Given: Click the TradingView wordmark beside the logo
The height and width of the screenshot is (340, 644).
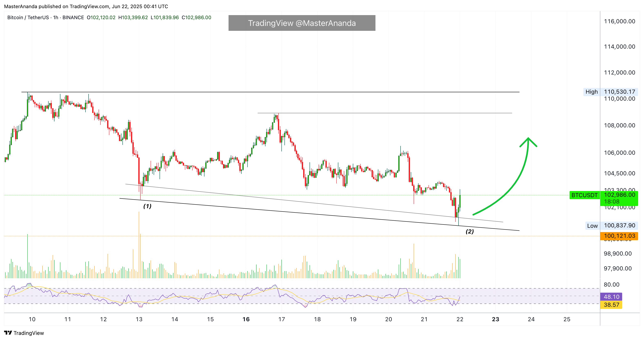Looking at the screenshot, I should [29, 333].
